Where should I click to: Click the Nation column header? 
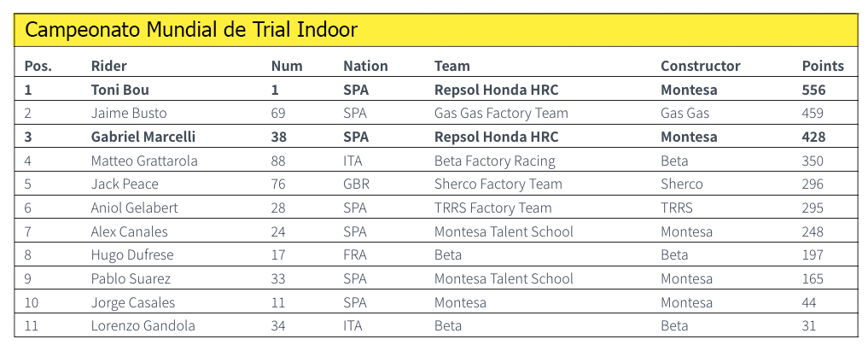[x=365, y=66]
